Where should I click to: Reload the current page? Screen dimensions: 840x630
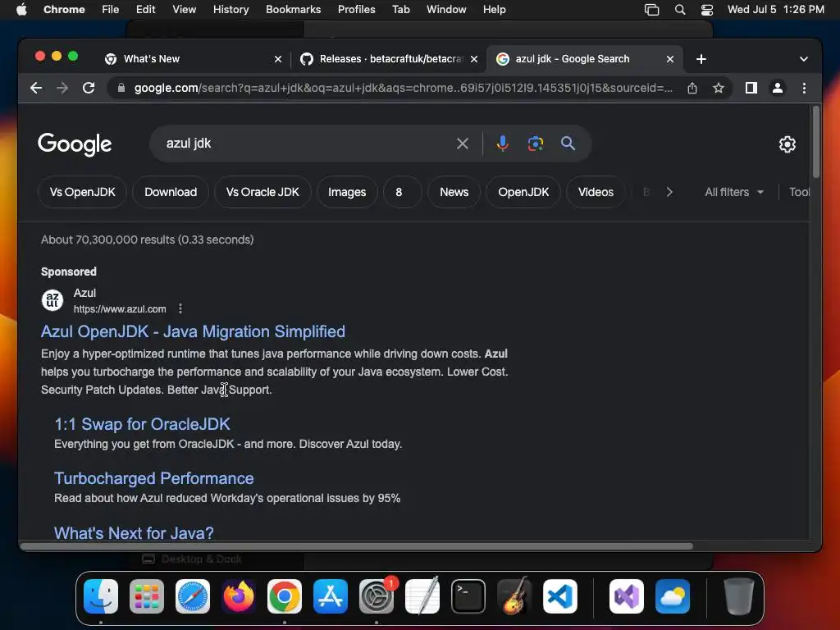(89, 88)
